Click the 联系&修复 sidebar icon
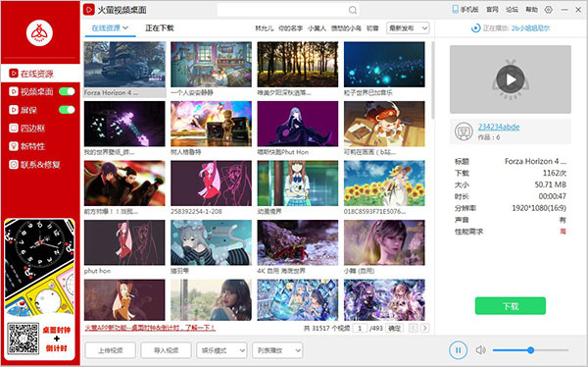The width and height of the screenshot is (588, 367). point(14,165)
